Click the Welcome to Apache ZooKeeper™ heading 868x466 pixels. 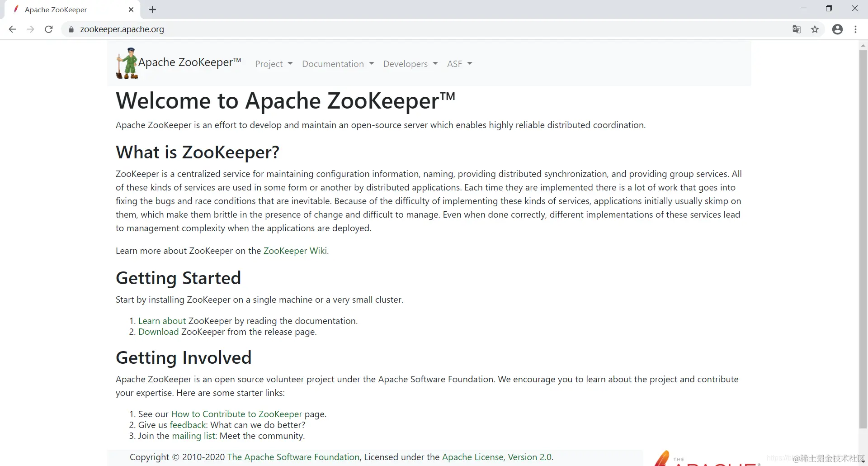(x=285, y=100)
